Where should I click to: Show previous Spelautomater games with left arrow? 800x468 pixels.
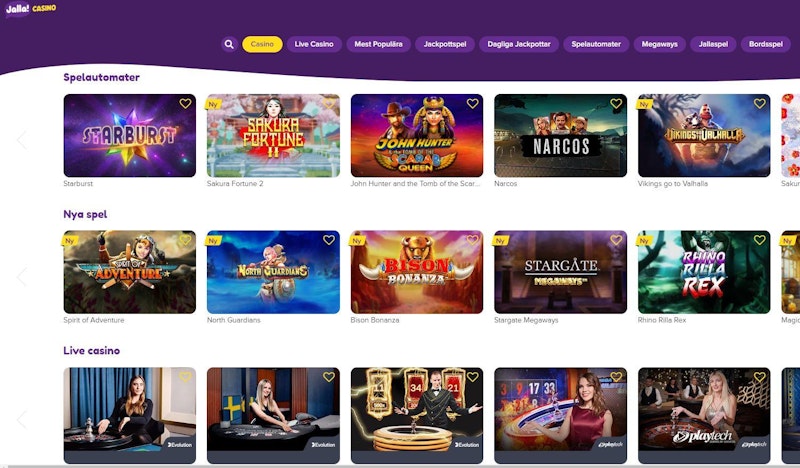(x=21, y=139)
